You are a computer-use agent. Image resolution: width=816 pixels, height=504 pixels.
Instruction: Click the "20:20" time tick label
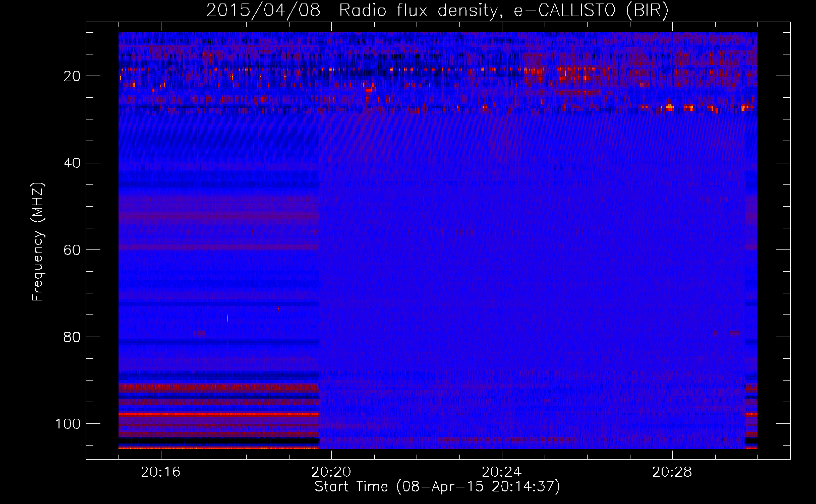coord(331,472)
